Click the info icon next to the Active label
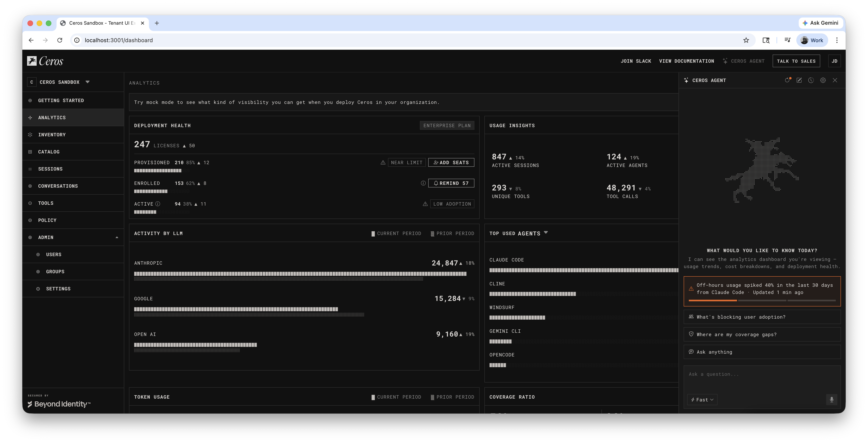The height and width of the screenshot is (443, 868). tap(158, 204)
